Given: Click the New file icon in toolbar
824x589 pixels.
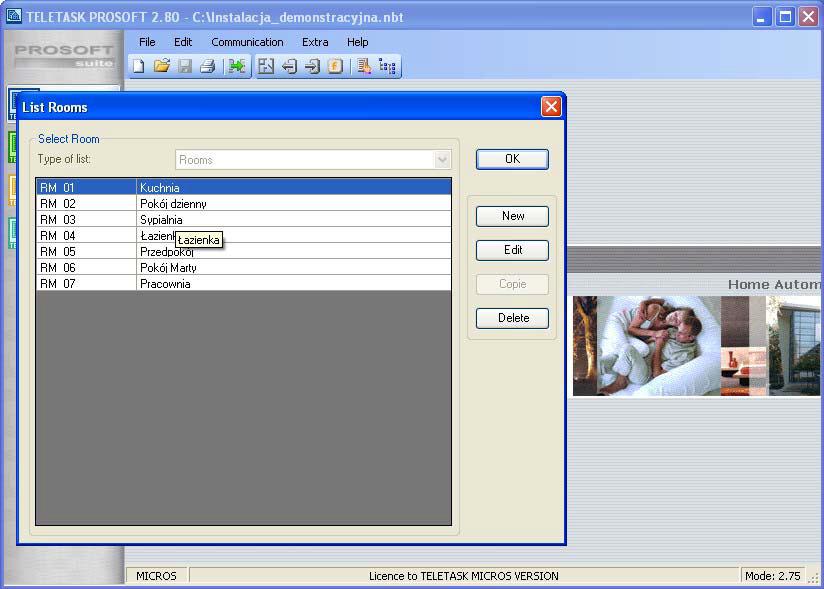Looking at the screenshot, I should pyautogui.click(x=139, y=66).
